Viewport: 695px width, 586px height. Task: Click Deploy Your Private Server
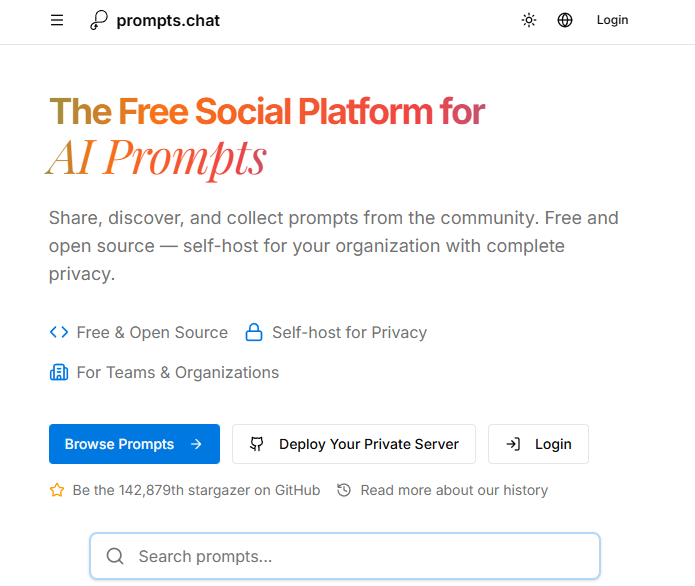[x=368, y=444]
